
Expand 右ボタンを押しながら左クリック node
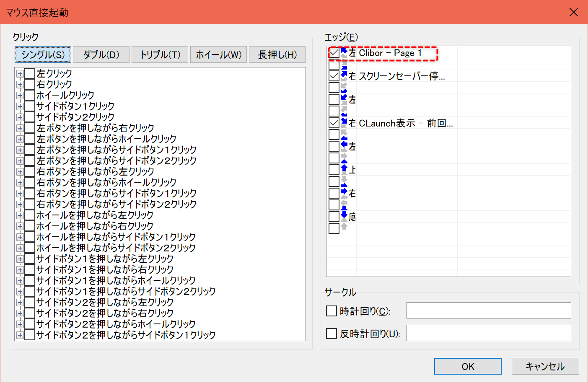tap(20, 172)
